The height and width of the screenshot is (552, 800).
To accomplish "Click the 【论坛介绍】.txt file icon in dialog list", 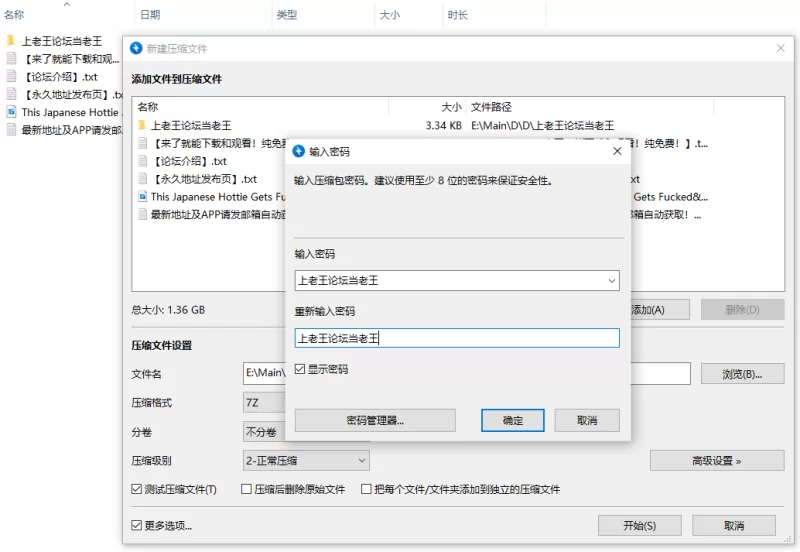I will [x=143, y=161].
